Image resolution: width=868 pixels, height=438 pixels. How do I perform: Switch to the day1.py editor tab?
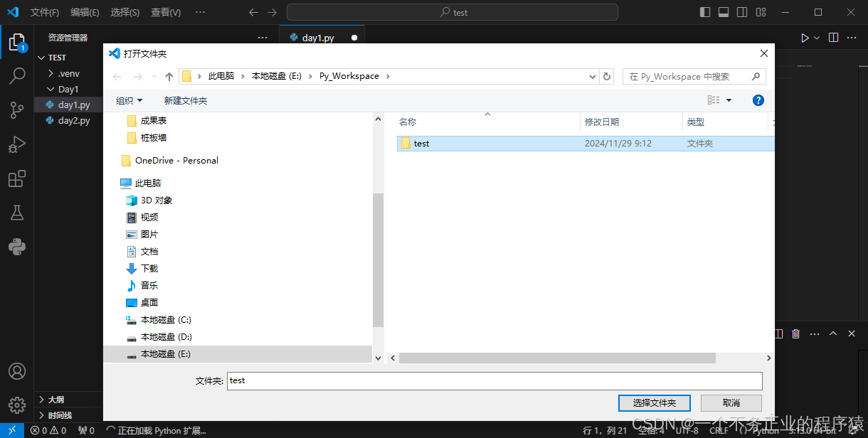322,38
